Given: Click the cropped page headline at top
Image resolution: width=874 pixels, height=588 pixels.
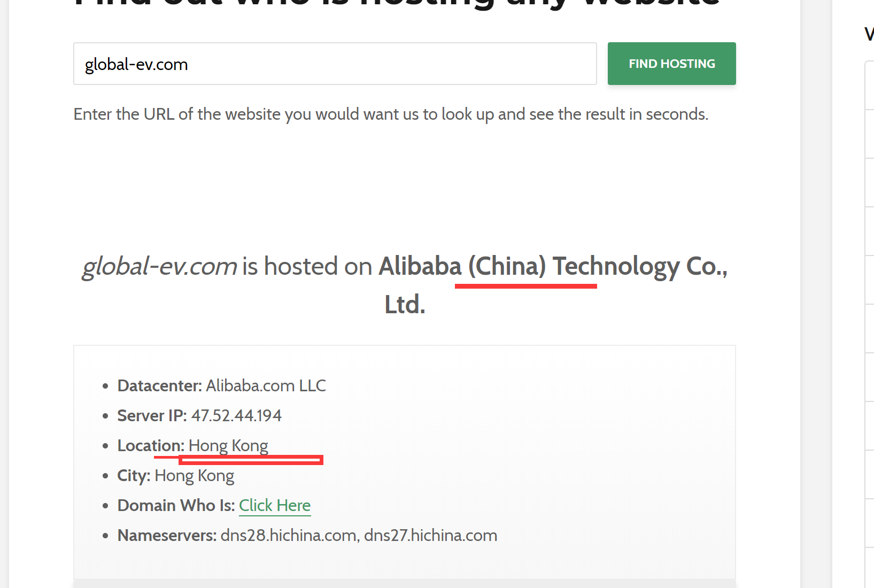Looking at the screenshot, I should pyautogui.click(x=397, y=4).
